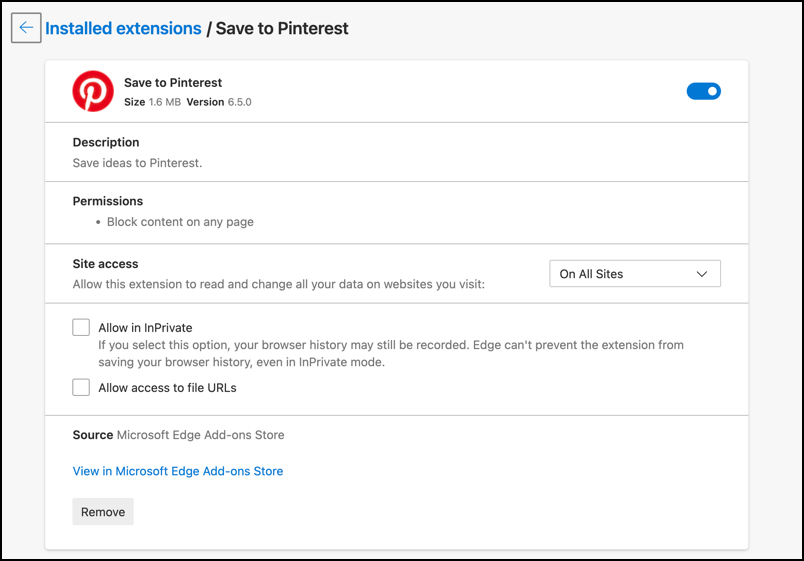This screenshot has height=561, width=804.
Task: Select the Version 6.5.0 text
Action: 219,102
